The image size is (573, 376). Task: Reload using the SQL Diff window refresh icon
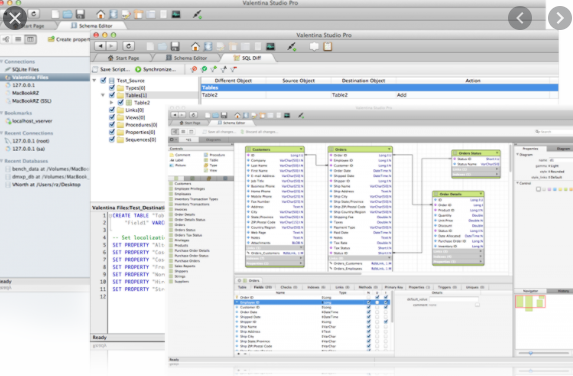pos(128,46)
